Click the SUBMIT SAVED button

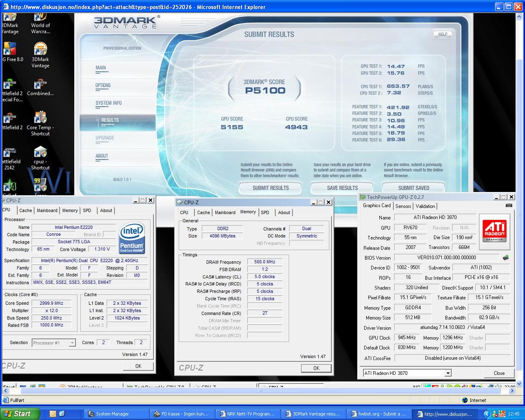point(414,188)
